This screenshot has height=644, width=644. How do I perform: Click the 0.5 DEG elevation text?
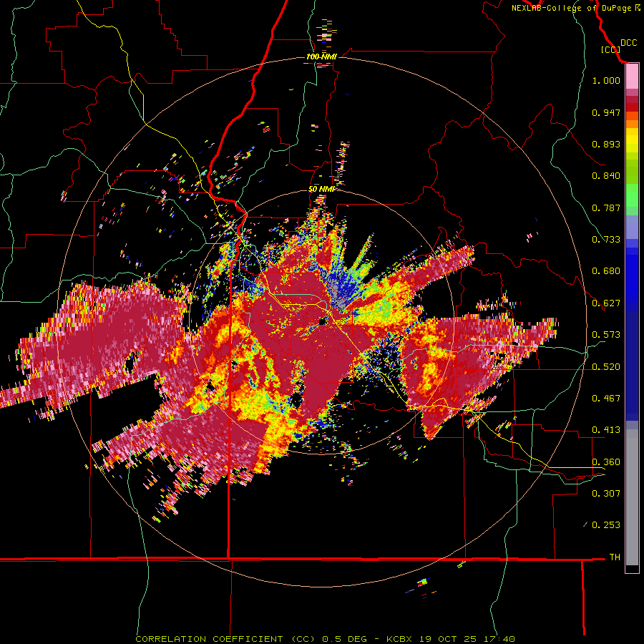344,639
